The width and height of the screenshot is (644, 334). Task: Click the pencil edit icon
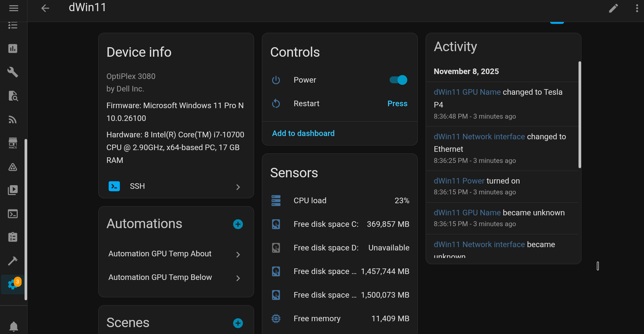(613, 8)
